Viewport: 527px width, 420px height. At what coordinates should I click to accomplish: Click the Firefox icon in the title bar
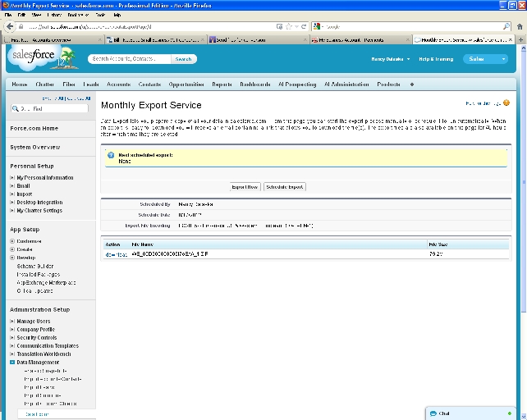[x=5, y=5]
